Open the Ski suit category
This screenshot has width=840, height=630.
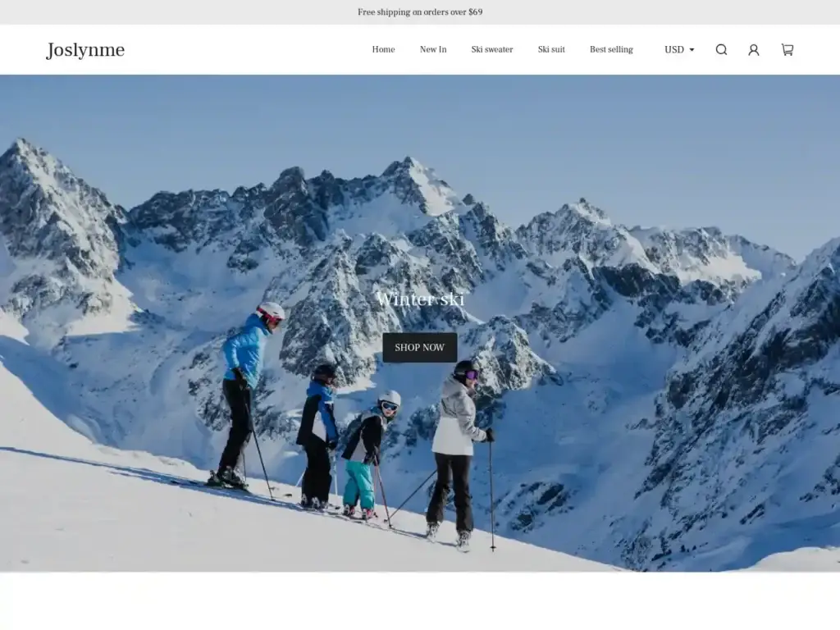pos(551,50)
